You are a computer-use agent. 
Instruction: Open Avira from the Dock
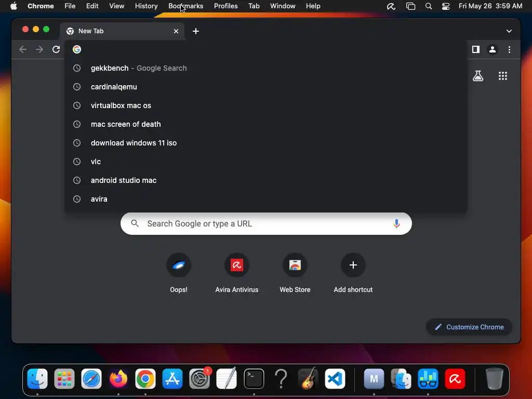pos(455,379)
